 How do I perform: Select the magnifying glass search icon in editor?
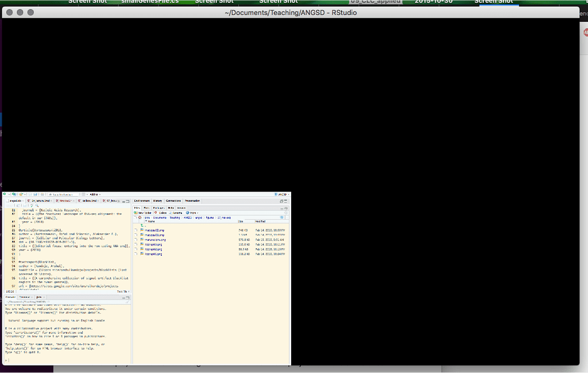click(37, 206)
